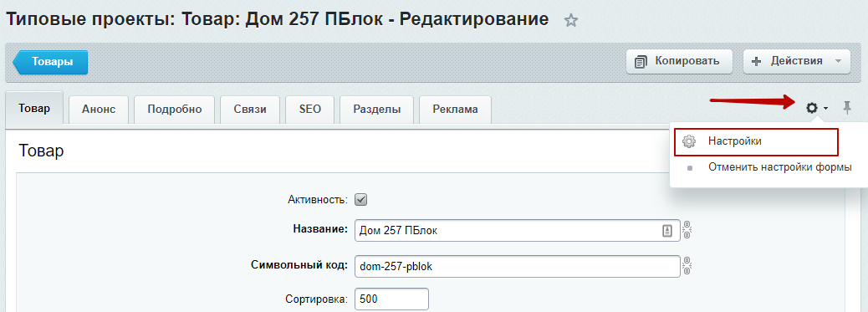Select the Реклама tab
Screen dimensions: 868x312
pos(455,110)
